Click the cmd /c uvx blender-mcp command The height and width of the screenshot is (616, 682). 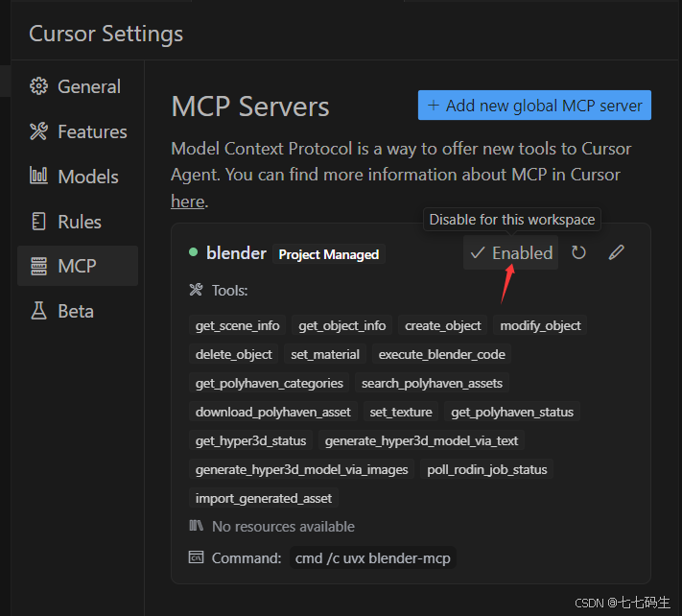coord(372,557)
